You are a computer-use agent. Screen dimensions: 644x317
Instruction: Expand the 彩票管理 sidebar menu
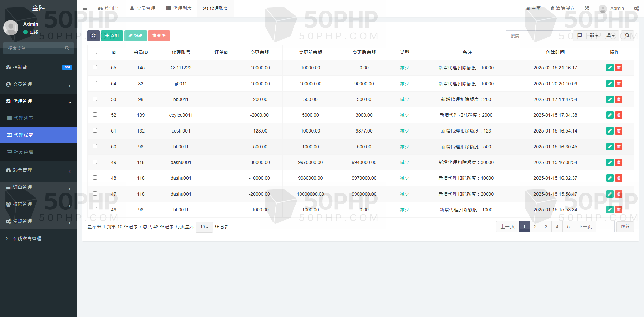tap(39, 170)
